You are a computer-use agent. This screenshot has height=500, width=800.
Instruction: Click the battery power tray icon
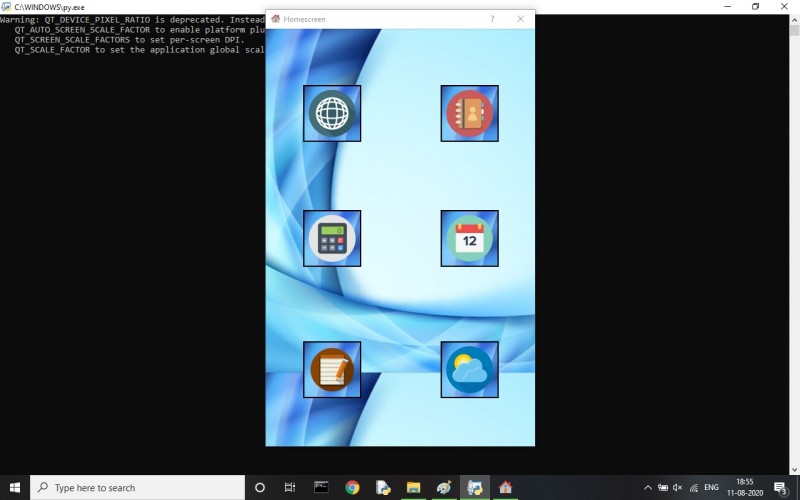pos(663,488)
